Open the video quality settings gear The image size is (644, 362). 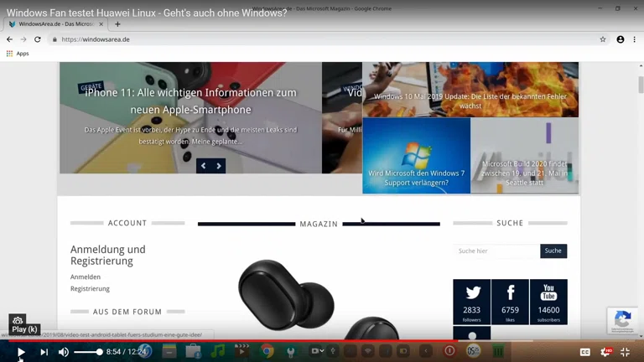pos(605,352)
